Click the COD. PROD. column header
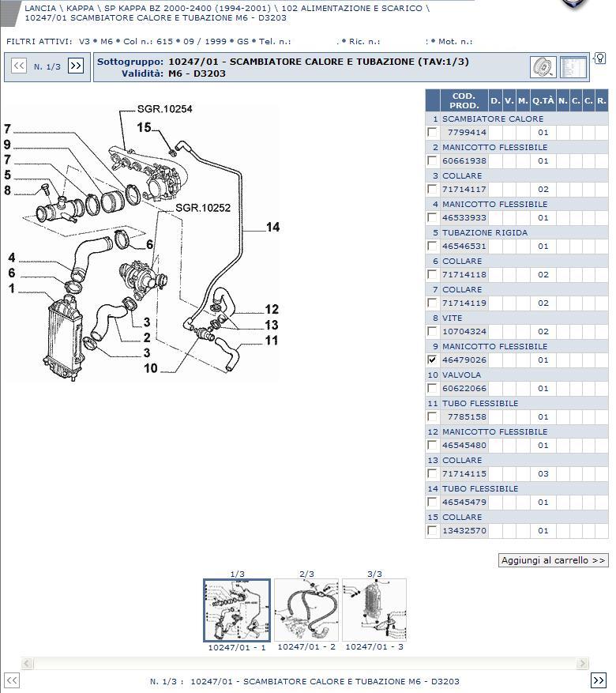This screenshot has height=693, width=616. tap(464, 101)
